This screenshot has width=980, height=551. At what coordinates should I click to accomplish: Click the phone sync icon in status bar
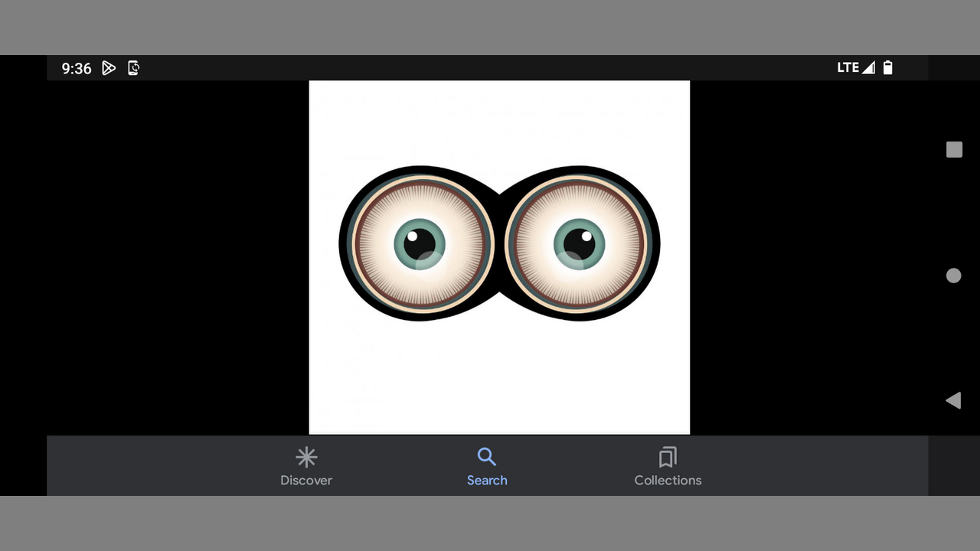tap(133, 68)
